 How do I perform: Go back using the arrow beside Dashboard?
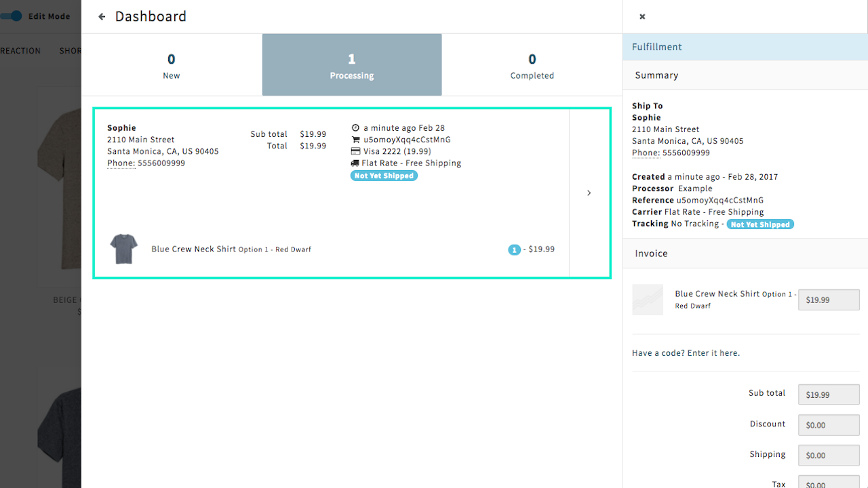[x=102, y=16]
